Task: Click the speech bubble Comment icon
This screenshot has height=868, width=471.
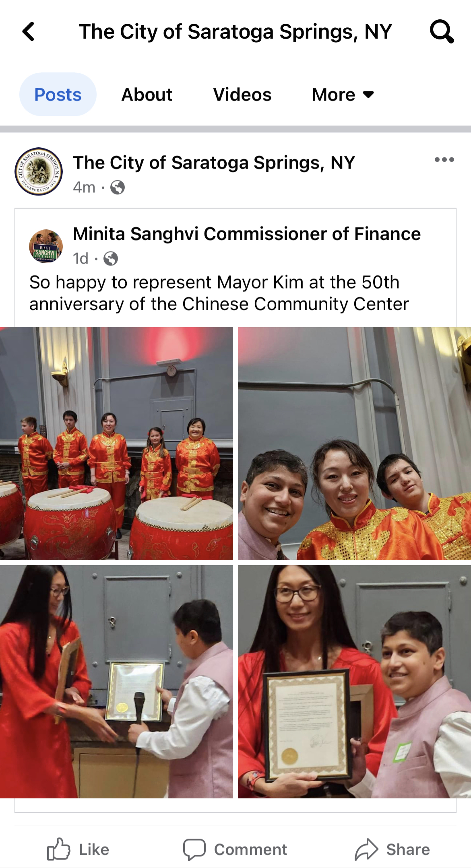Action: click(194, 849)
